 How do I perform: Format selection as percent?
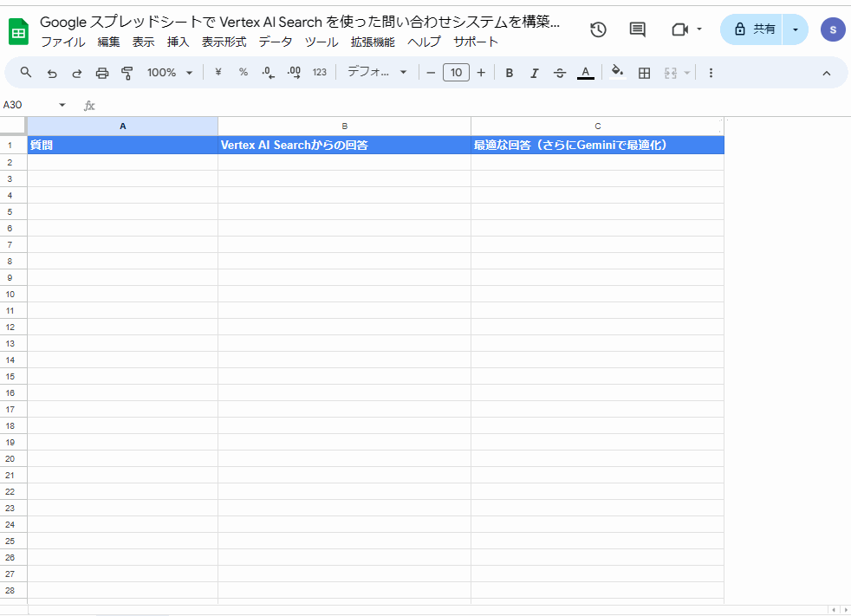pos(243,73)
